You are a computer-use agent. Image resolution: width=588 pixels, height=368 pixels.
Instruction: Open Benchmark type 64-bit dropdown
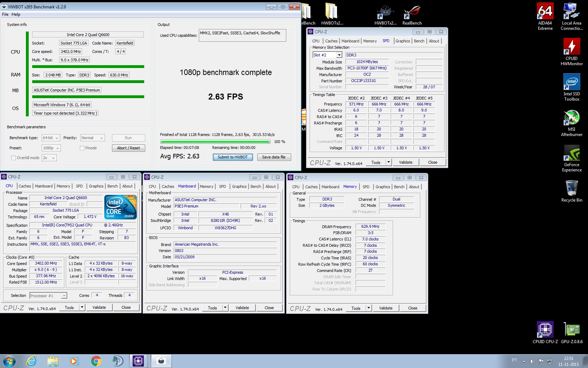[x=51, y=138]
